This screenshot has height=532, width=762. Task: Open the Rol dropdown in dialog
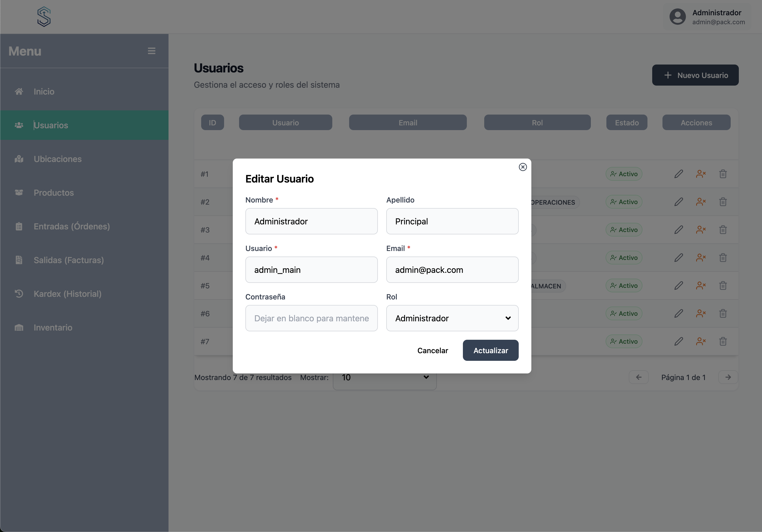coord(452,318)
